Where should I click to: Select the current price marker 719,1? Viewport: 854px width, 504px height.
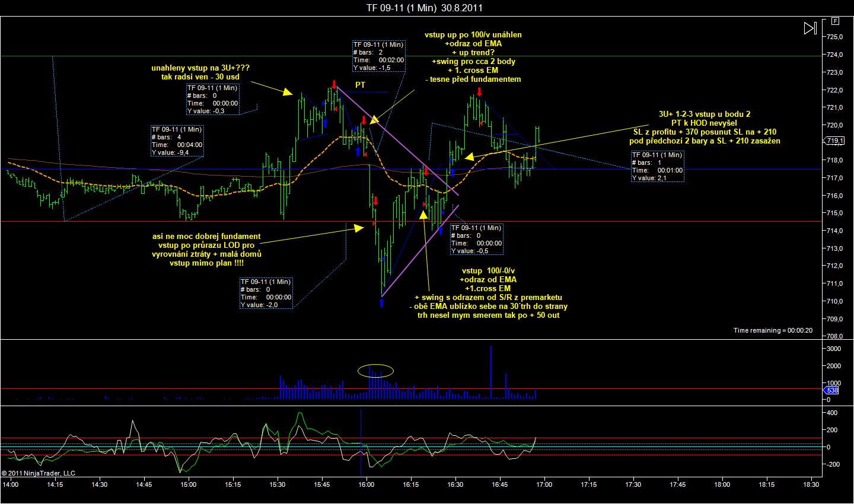pos(836,141)
